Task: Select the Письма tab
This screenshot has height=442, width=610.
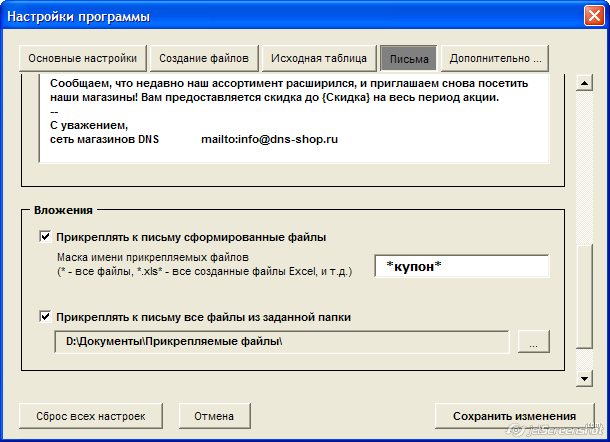Action: point(409,59)
